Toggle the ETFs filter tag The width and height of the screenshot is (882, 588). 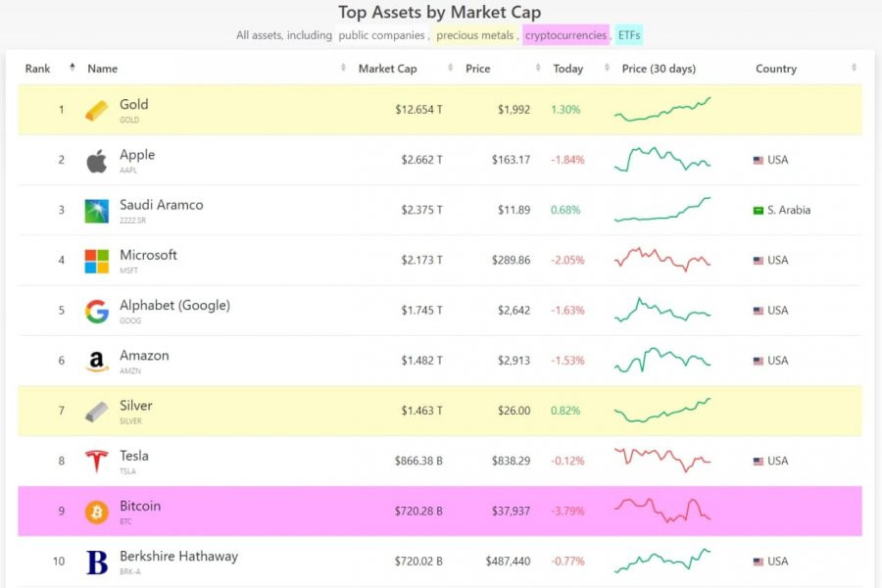pos(629,35)
